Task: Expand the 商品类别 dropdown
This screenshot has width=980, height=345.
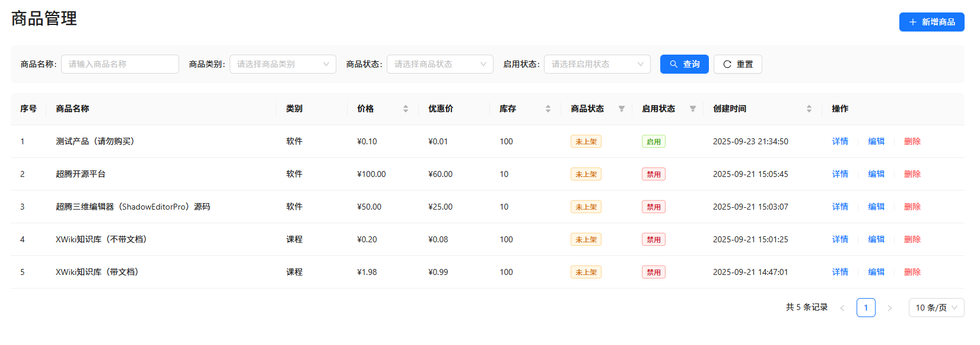Action: (x=282, y=64)
